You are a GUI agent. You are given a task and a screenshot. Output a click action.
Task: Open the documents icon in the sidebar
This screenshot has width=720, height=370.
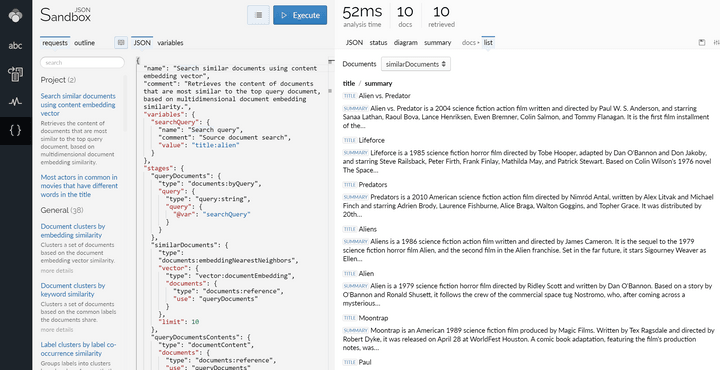[16, 74]
